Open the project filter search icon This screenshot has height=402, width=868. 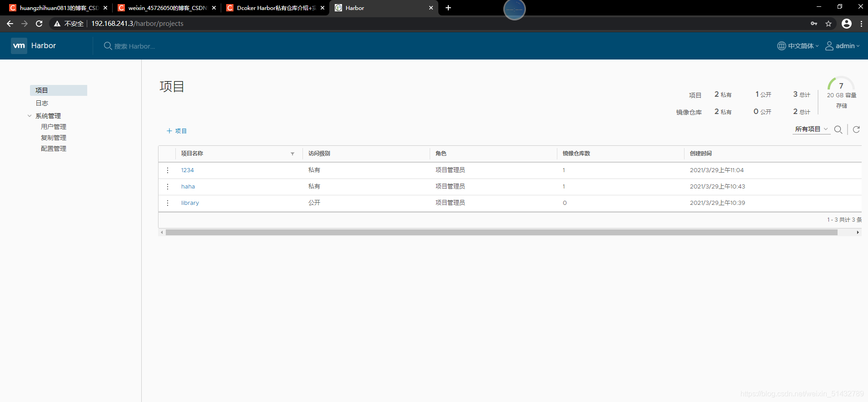(838, 129)
